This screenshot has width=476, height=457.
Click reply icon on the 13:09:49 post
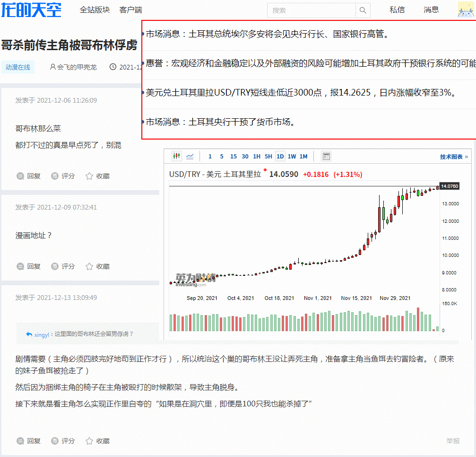tap(20, 441)
